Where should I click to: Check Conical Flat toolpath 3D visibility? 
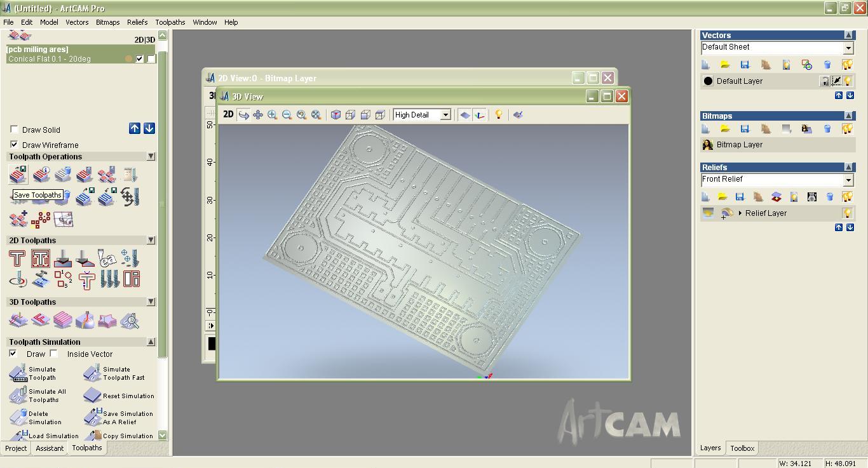coord(151,58)
